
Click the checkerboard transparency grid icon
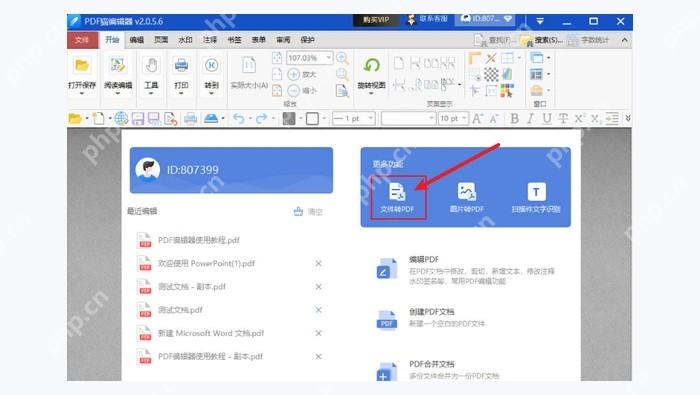click(x=491, y=74)
